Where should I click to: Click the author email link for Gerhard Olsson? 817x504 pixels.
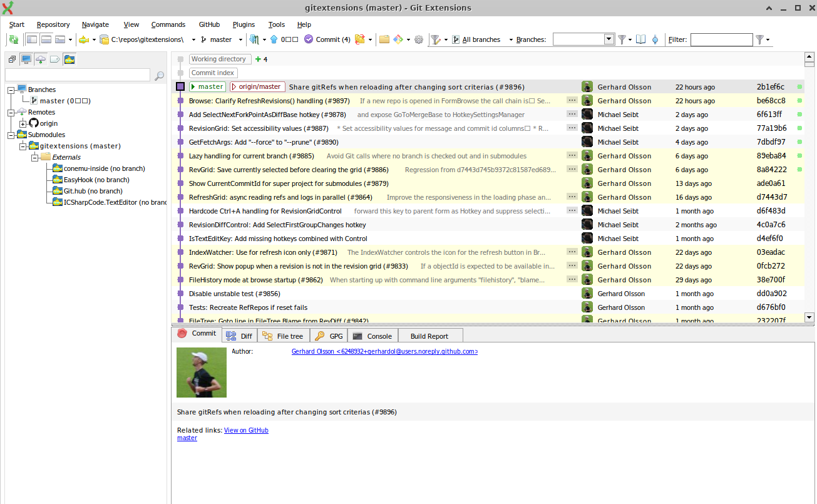tap(384, 351)
